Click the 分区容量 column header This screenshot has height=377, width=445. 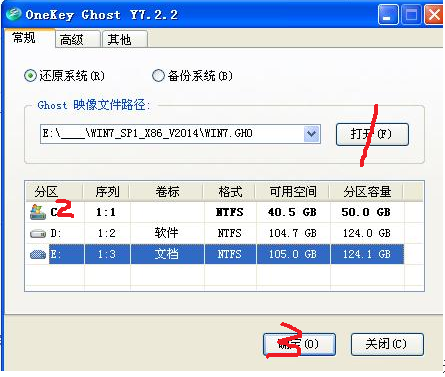[x=367, y=192]
